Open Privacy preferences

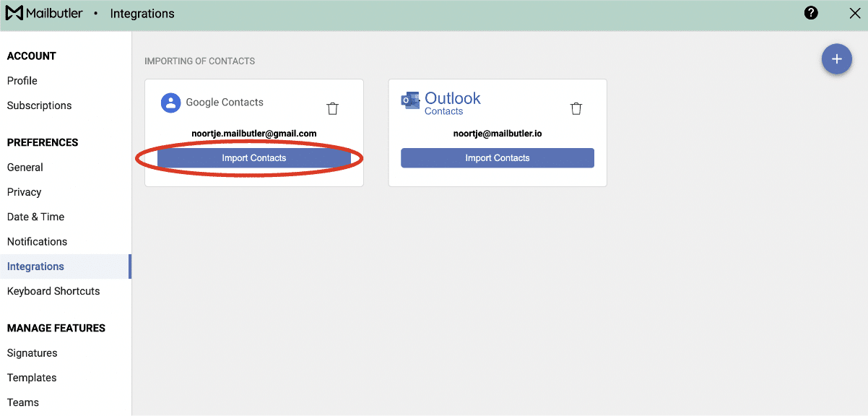pyautogui.click(x=25, y=192)
